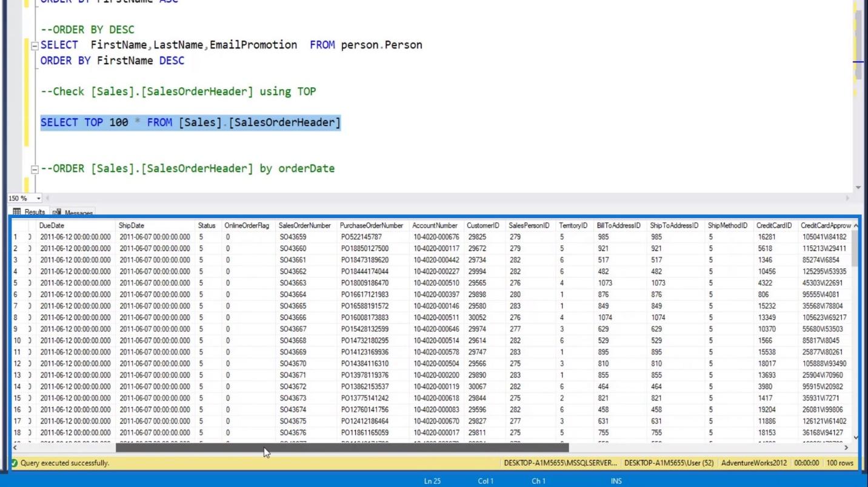Click the 100 rows status bar entry
This screenshot has height=487, width=868.
pyautogui.click(x=840, y=463)
